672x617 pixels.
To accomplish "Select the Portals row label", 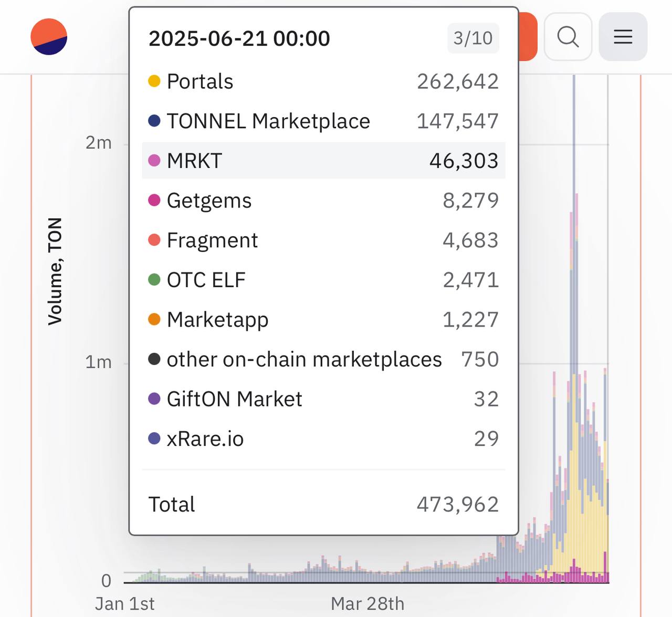I will (200, 81).
